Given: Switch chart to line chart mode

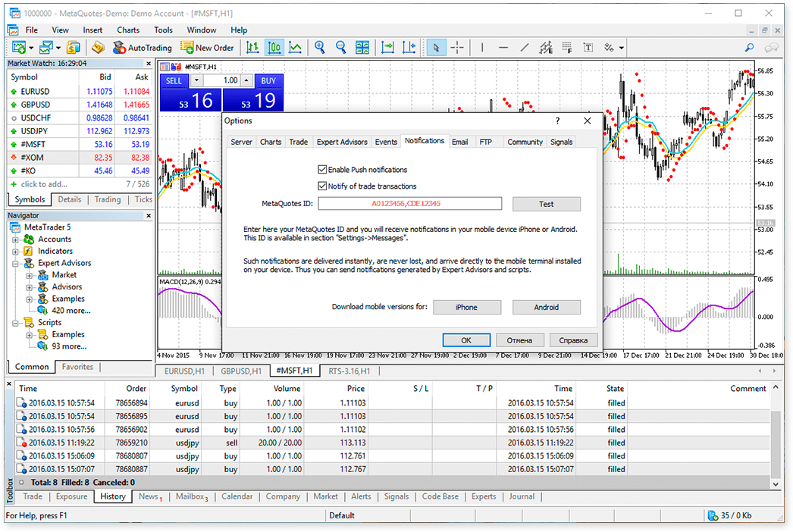Looking at the screenshot, I should (x=296, y=48).
